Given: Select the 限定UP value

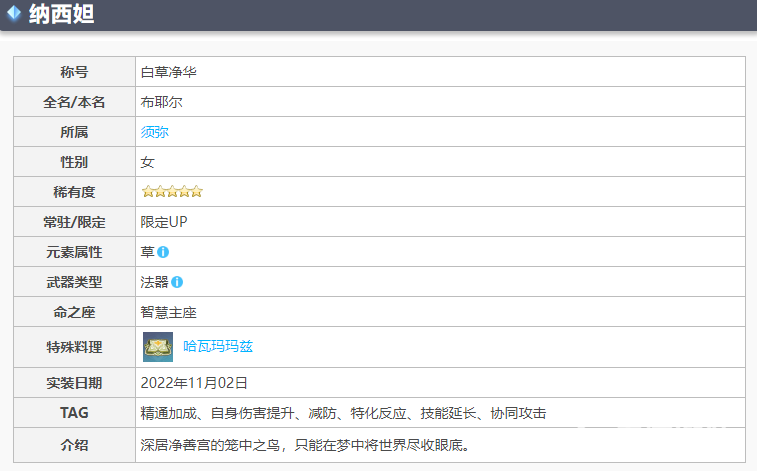Looking at the screenshot, I should [164, 222].
